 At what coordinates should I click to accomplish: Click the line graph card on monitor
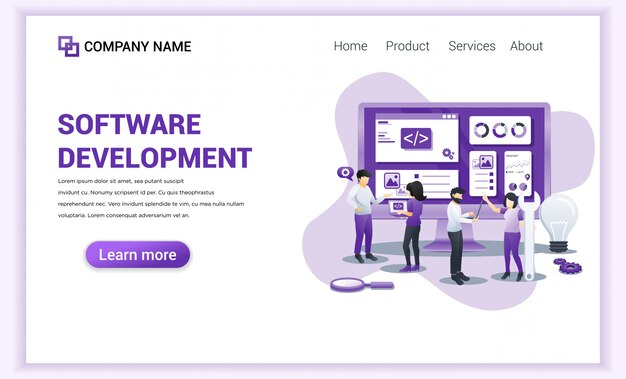point(518,173)
